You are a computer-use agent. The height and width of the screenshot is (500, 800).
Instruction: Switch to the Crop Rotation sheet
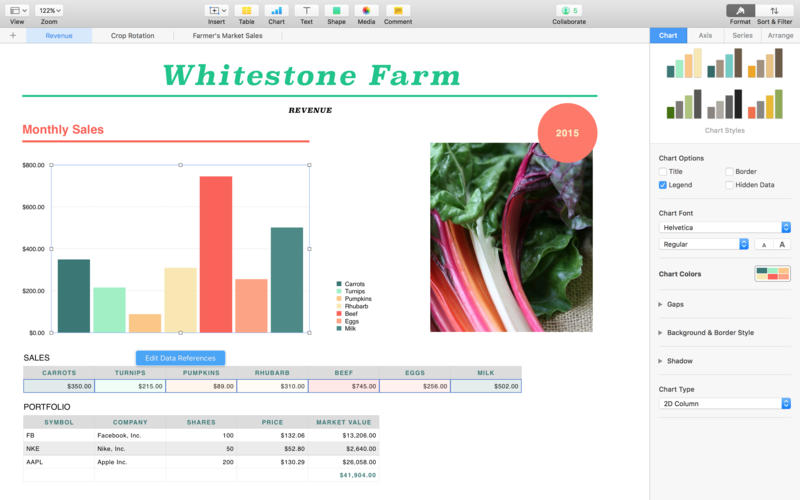133,36
